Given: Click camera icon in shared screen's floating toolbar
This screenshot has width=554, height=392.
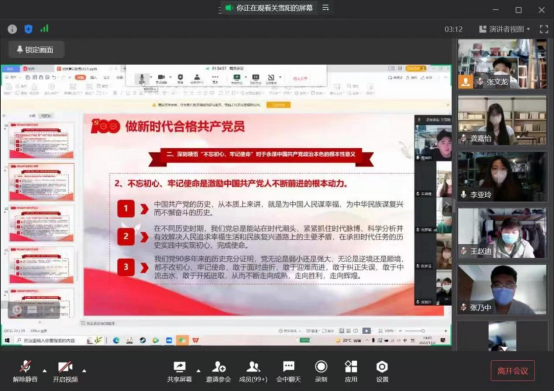Looking at the screenshot, I should tap(161, 78).
